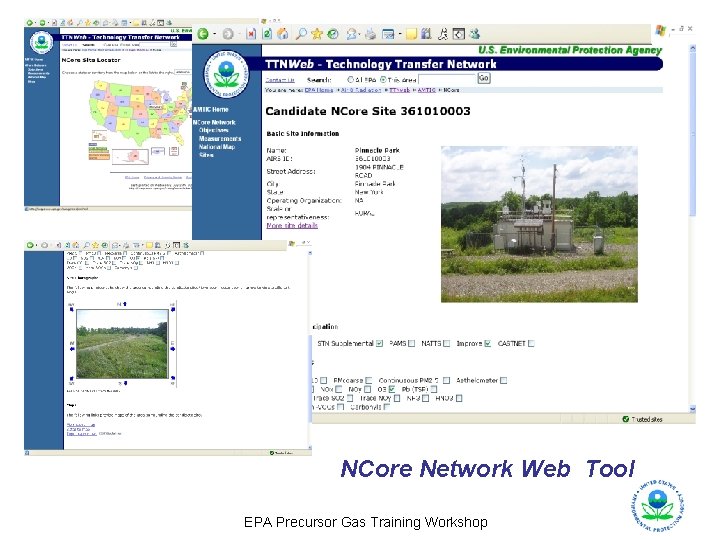The image size is (720, 540).
Task: Toggle the HNO3 checkbox
Action: click(x=459, y=398)
